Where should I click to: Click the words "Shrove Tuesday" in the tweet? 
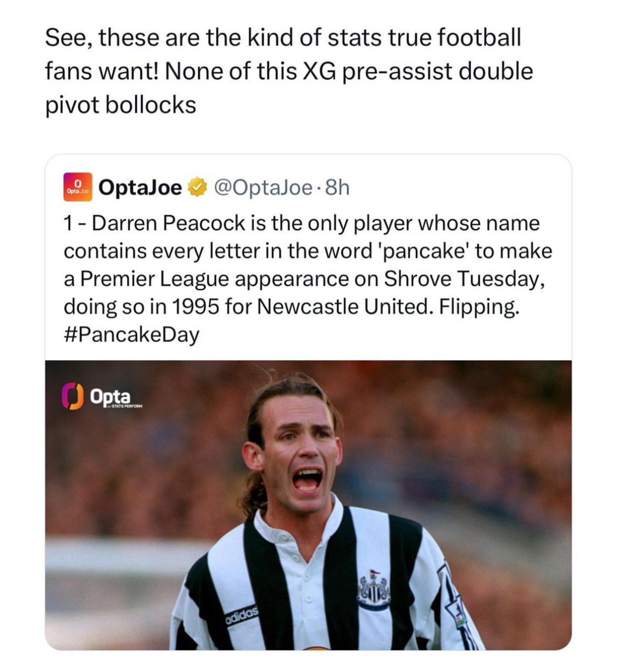(465, 278)
